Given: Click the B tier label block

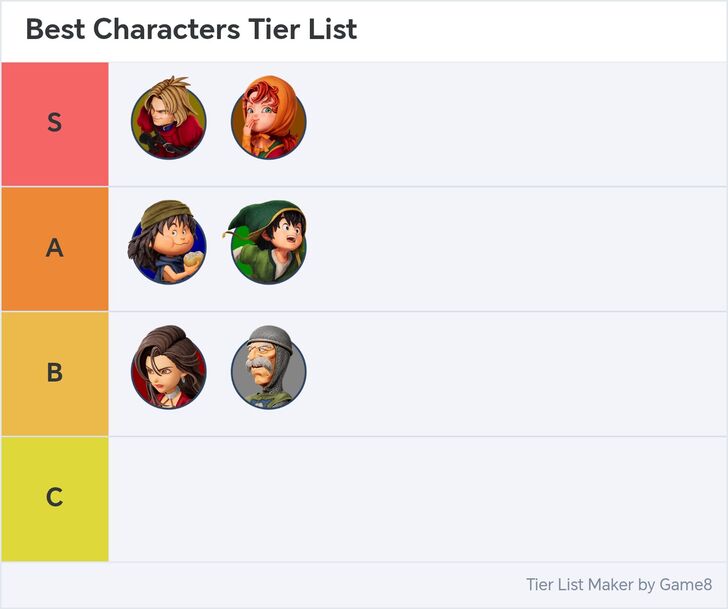Looking at the screenshot, I should click(x=55, y=373).
